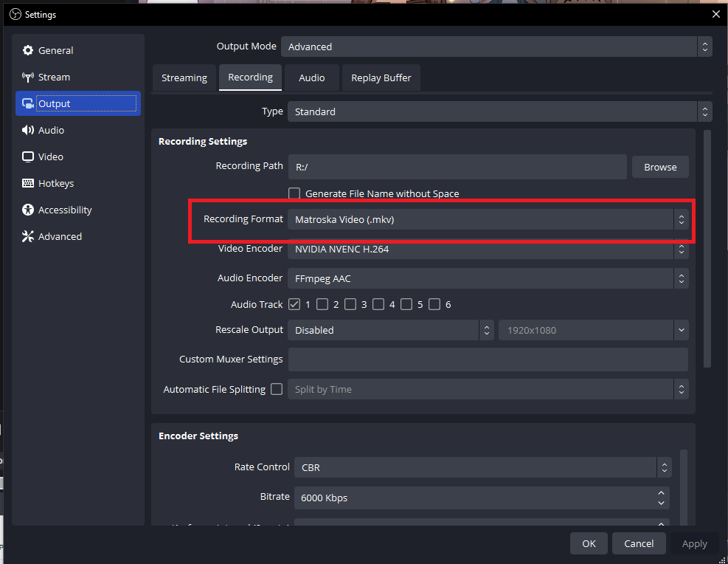Screen dimensions: 728x564
Task: Click the Stream antenna icon
Action: (x=28, y=77)
